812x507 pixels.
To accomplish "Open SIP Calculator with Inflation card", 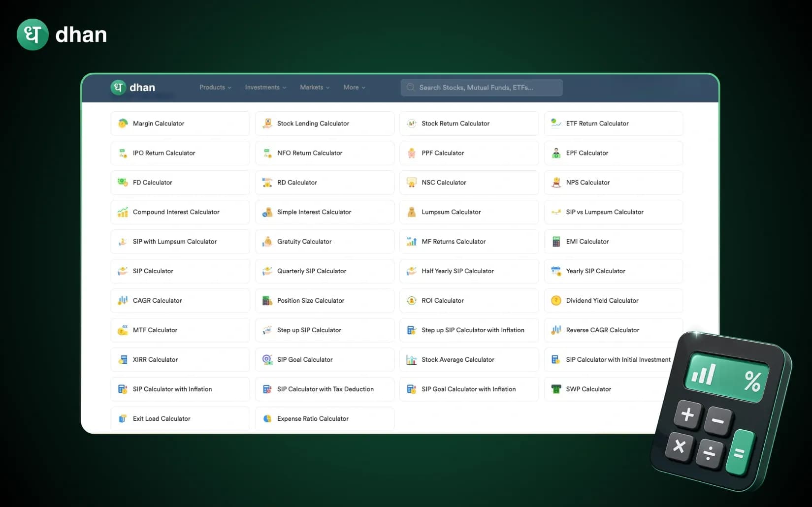I will coord(180,389).
